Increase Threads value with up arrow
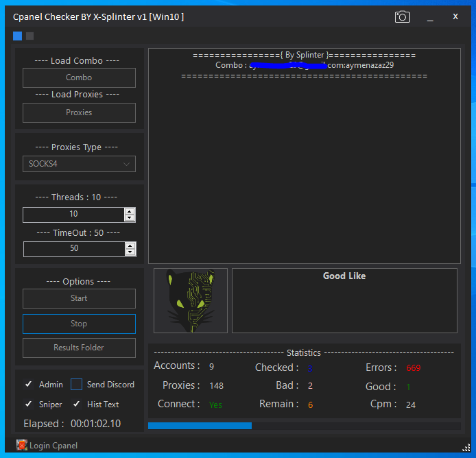476x458 pixels. (x=130, y=211)
